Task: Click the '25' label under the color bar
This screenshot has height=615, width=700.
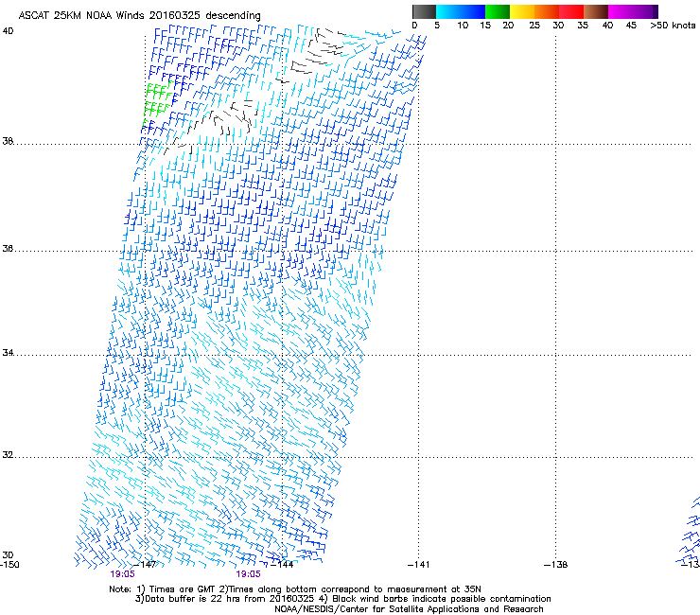Action: click(534, 26)
